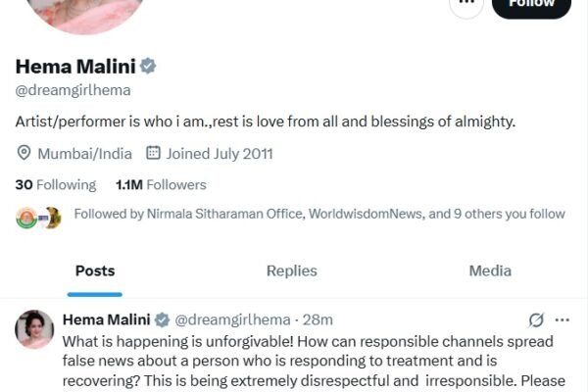The height and width of the screenshot is (392, 588).
Task: Click the verified badge in the tweet header
Action: 163,319
